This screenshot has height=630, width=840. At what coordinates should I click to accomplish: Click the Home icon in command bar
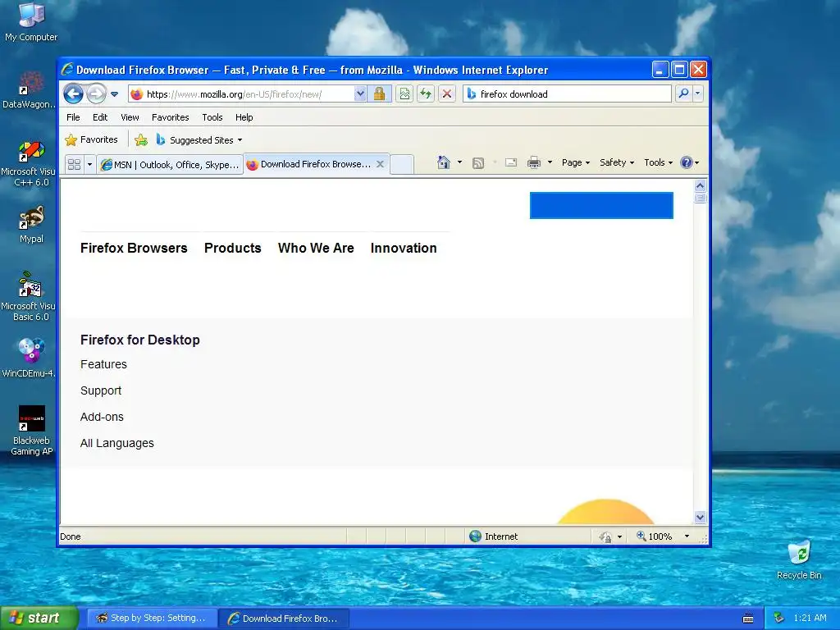coord(444,162)
